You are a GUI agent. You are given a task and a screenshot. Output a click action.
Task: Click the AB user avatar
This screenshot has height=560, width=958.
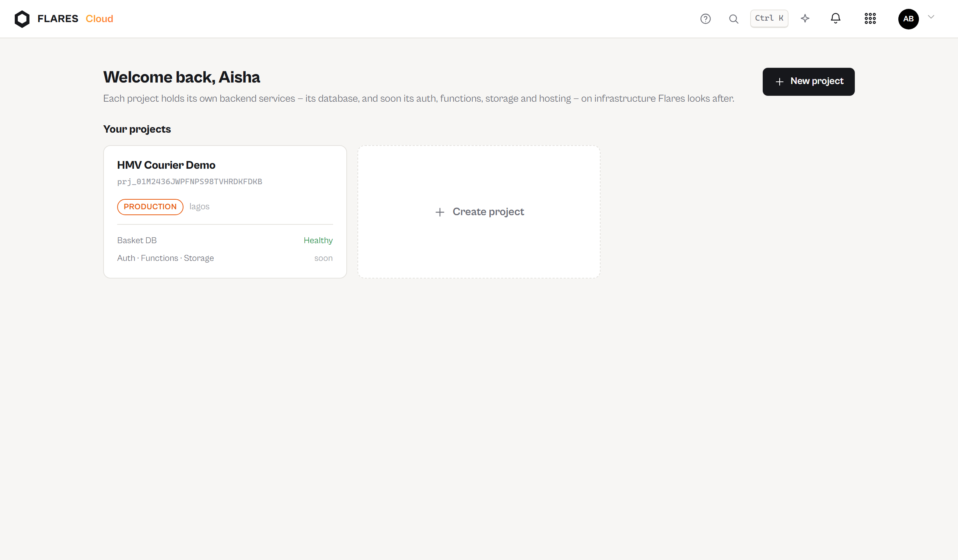[x=908, y=19]
